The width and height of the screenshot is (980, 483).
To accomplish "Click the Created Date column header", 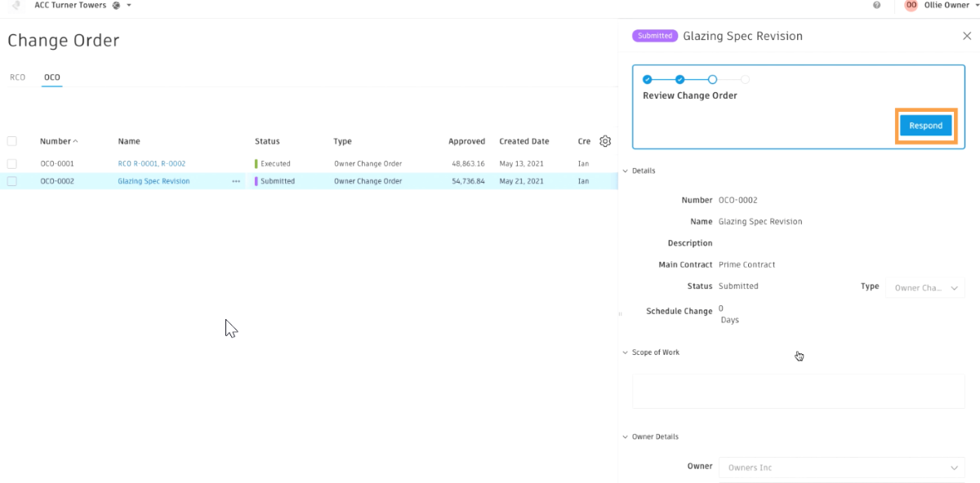I will pyautogui.click(x=524, y=141).
